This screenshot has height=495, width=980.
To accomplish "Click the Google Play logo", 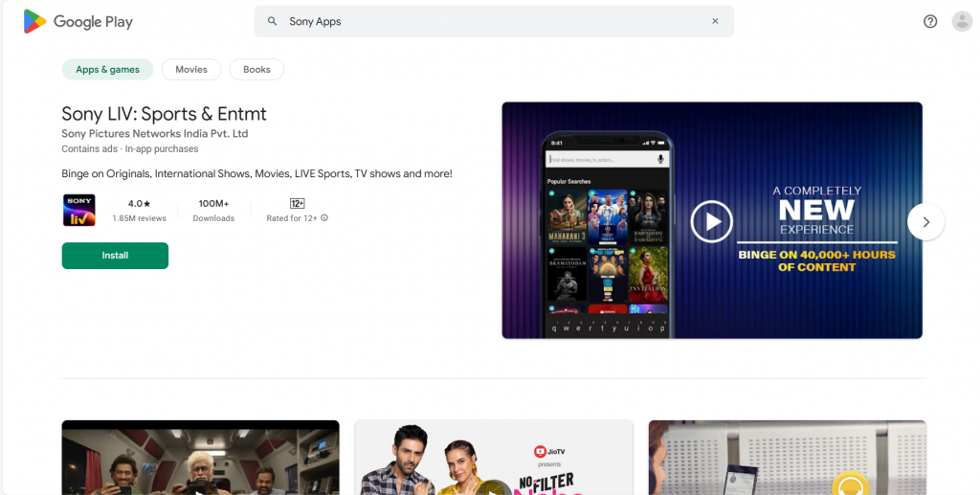I will (x=78, y=21).
